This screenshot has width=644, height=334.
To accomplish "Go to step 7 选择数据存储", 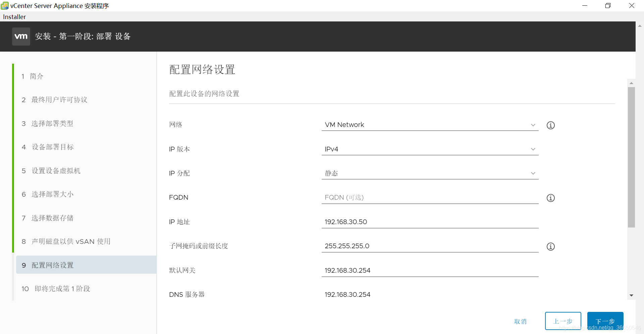I will [47, 218].
